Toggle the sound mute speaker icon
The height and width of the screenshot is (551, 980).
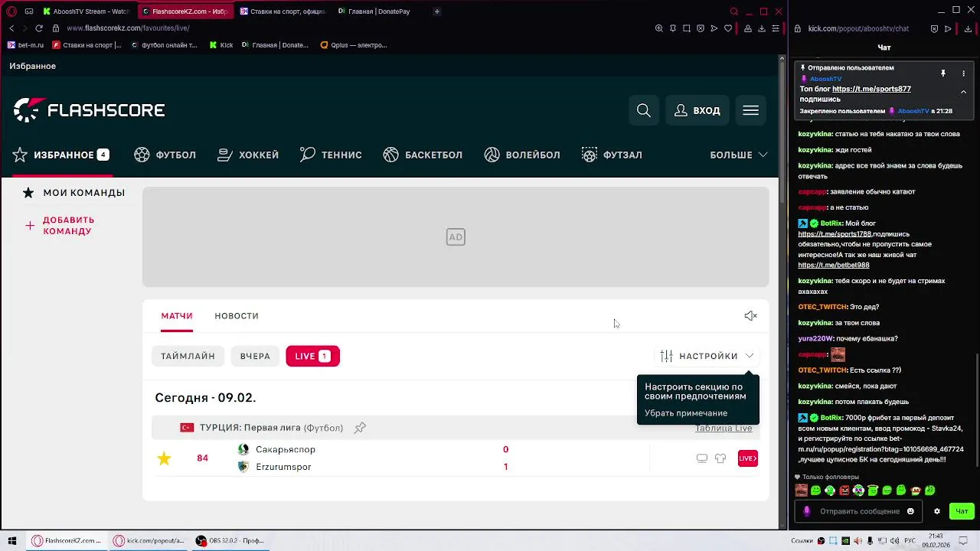(750, 316)
